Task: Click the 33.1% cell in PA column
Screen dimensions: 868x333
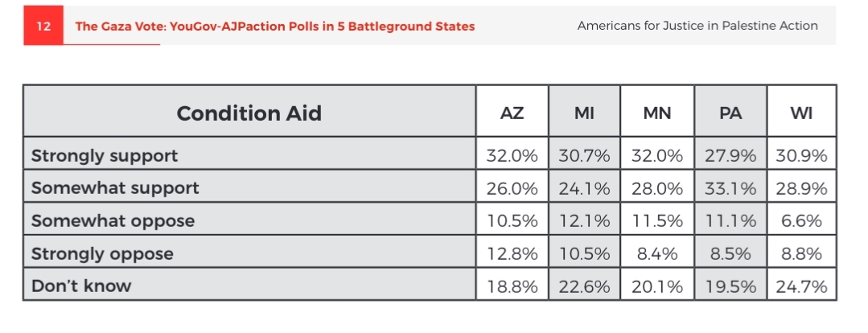Action: pyautogui.click(x=730, y=188)
